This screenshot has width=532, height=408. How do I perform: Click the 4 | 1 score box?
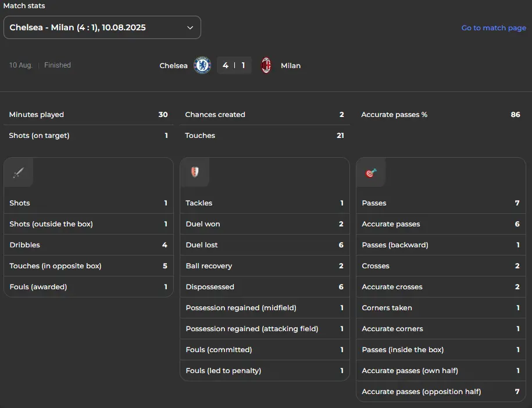234,65
